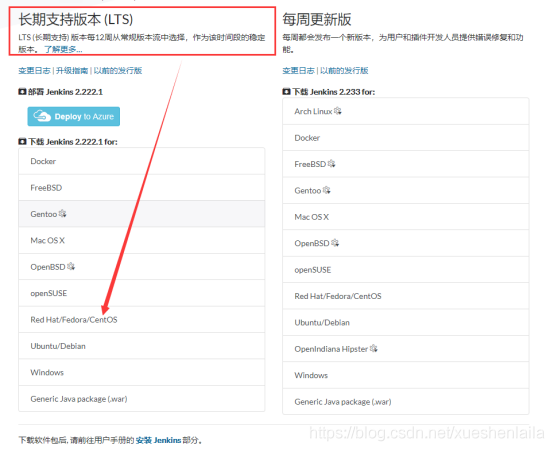Select Windows in the LTS download list
554x451 pixels.
[x=142, y=372]
